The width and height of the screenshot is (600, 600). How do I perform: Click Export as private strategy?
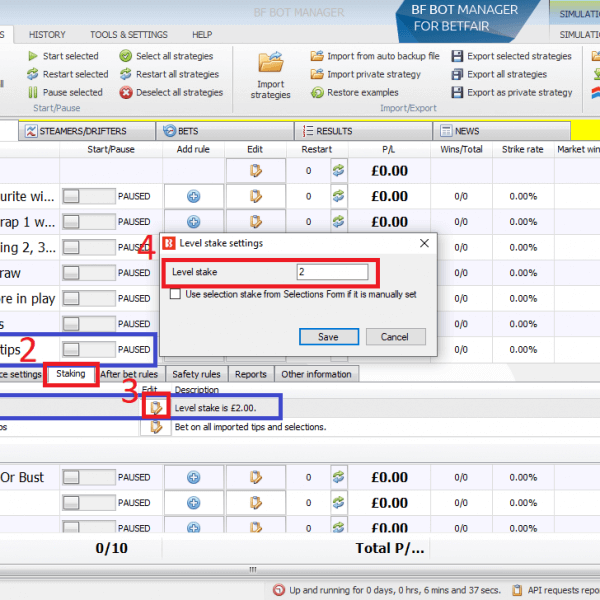[512, 92]
